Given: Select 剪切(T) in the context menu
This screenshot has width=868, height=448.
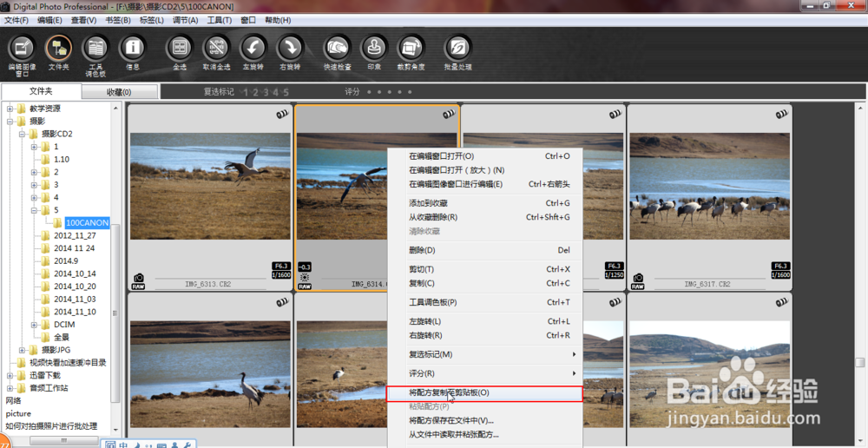Looking at the screenshot, I should click(484, 269).
